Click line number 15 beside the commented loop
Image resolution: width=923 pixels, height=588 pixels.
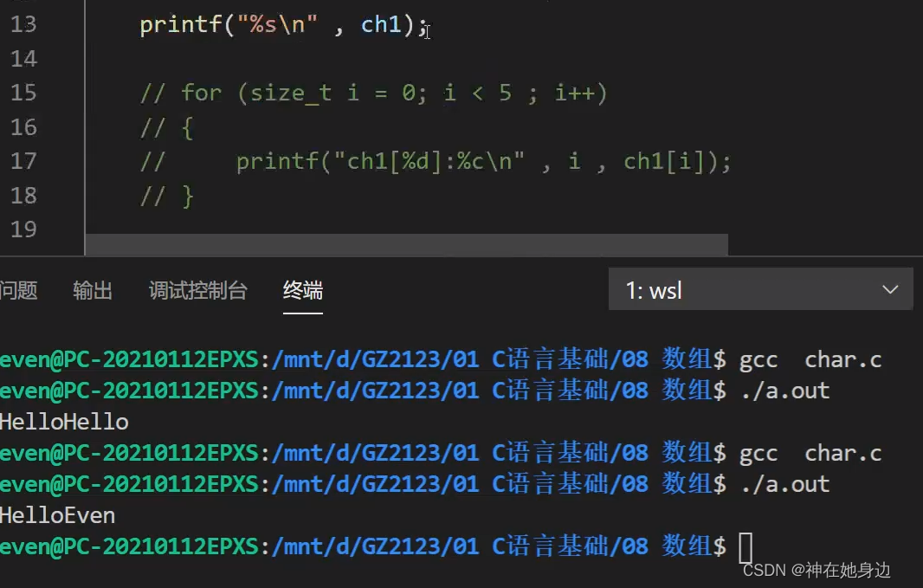coord(23,93)
